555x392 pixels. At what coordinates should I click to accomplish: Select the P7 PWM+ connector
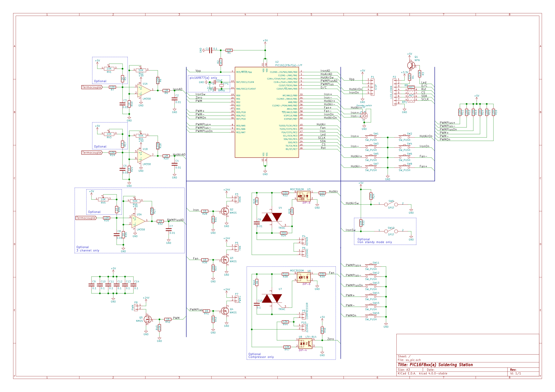point(236,299)
